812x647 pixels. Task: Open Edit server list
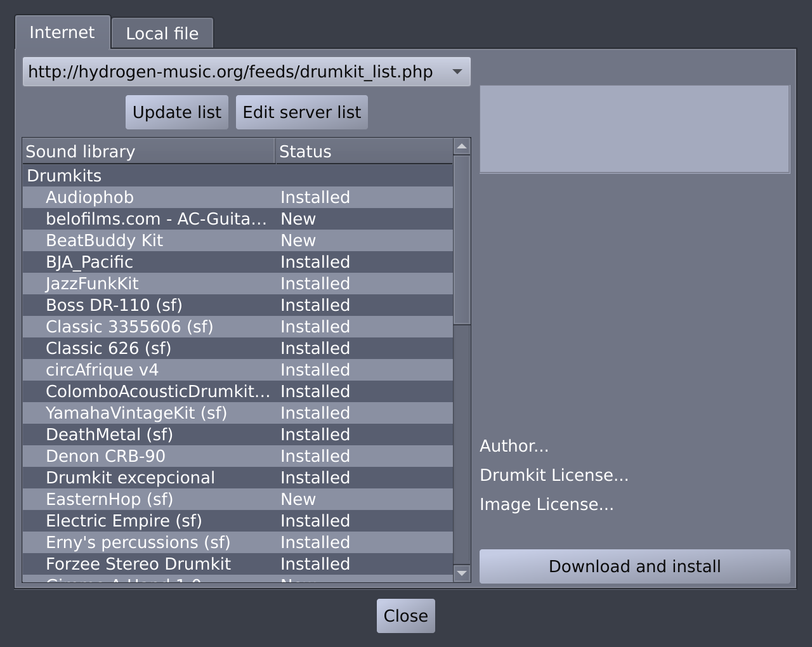coord(301,112)
